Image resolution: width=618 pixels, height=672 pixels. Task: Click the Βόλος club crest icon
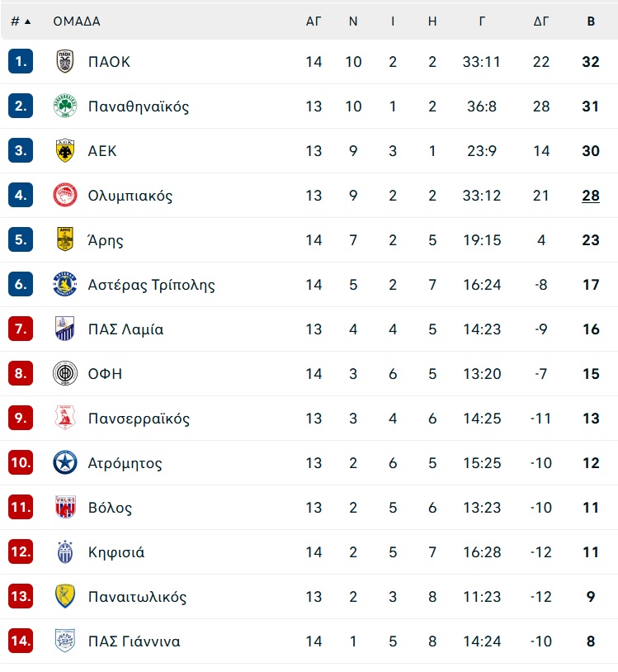click(x=65, y=507)
